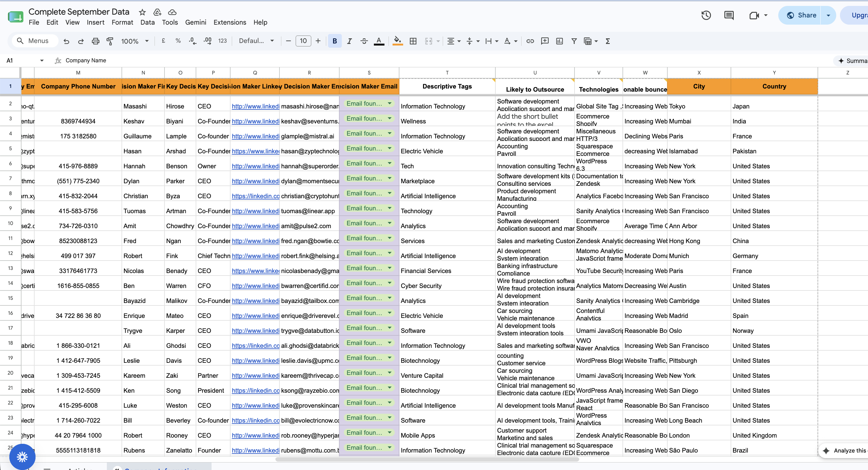Click the insert chart icon
Image resolution: width=868 pixels, height=470 pixels.
click(x=560, y=41)
